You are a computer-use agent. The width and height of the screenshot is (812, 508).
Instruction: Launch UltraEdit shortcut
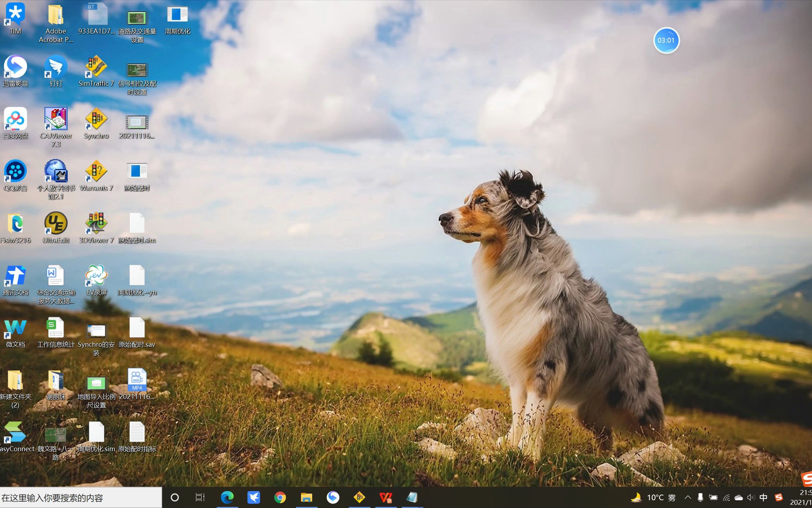(56, 227)
